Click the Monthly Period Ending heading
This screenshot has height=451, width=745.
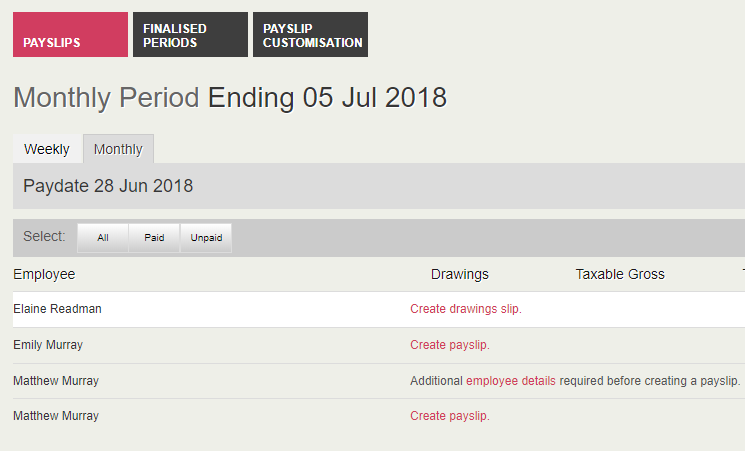[x=230, y=98]
